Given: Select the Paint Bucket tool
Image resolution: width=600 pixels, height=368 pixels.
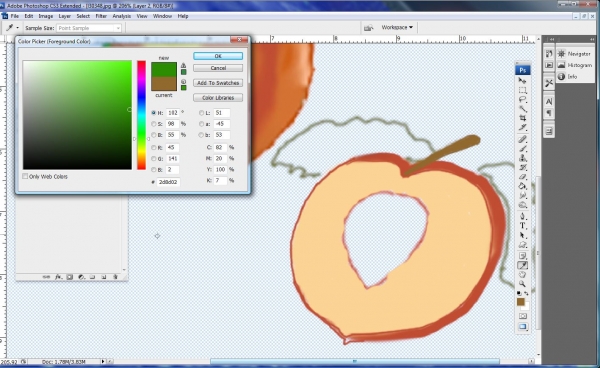Looking at the screenshot, I should [x=522, y=186].
